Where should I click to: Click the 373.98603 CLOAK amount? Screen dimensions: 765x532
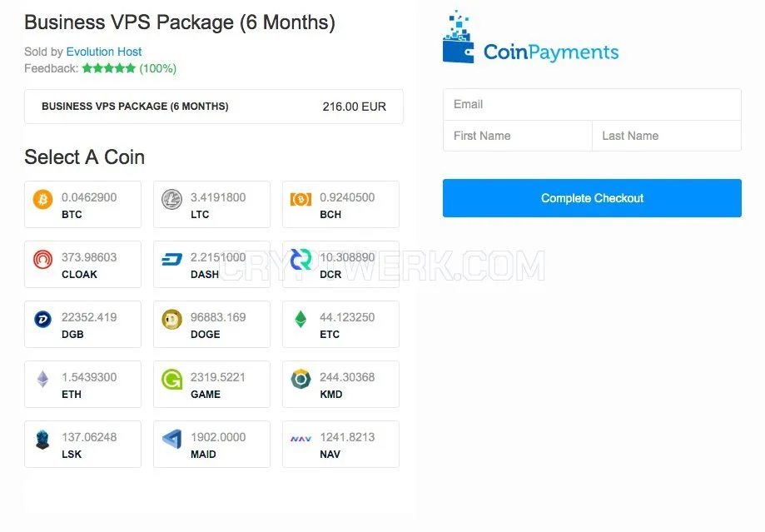[x=89, y=257]
